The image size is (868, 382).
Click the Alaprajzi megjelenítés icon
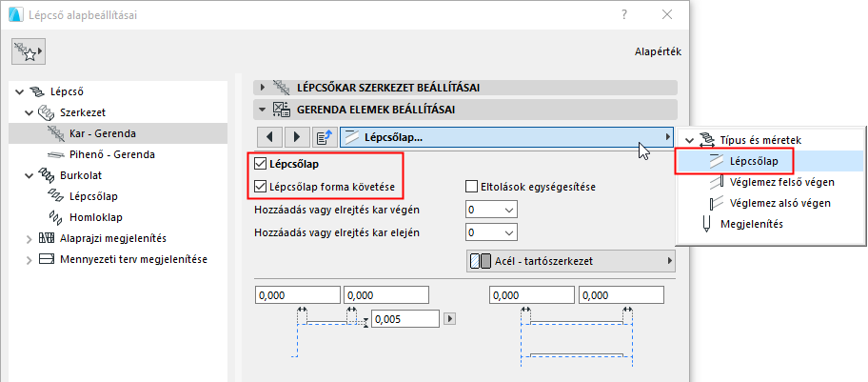[x=47, y=238]
